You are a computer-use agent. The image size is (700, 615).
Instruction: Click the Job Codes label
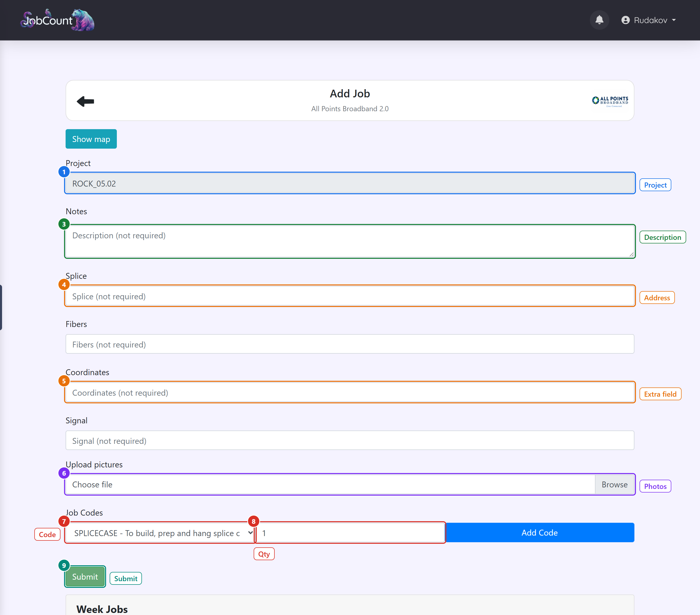[x=84, y=512]
